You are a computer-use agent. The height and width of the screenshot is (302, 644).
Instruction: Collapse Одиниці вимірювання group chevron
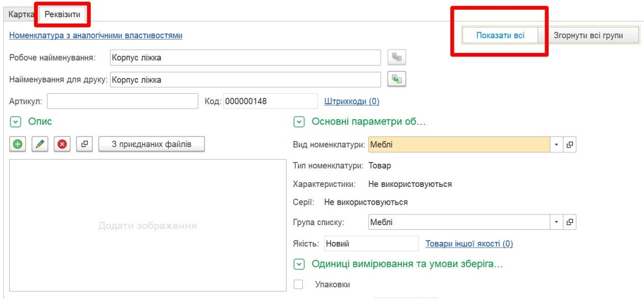(x=299, y=264)
